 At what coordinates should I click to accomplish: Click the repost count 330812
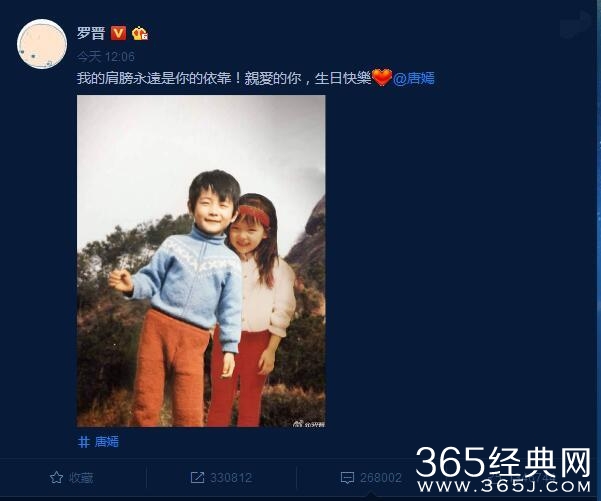pos(231,478)
